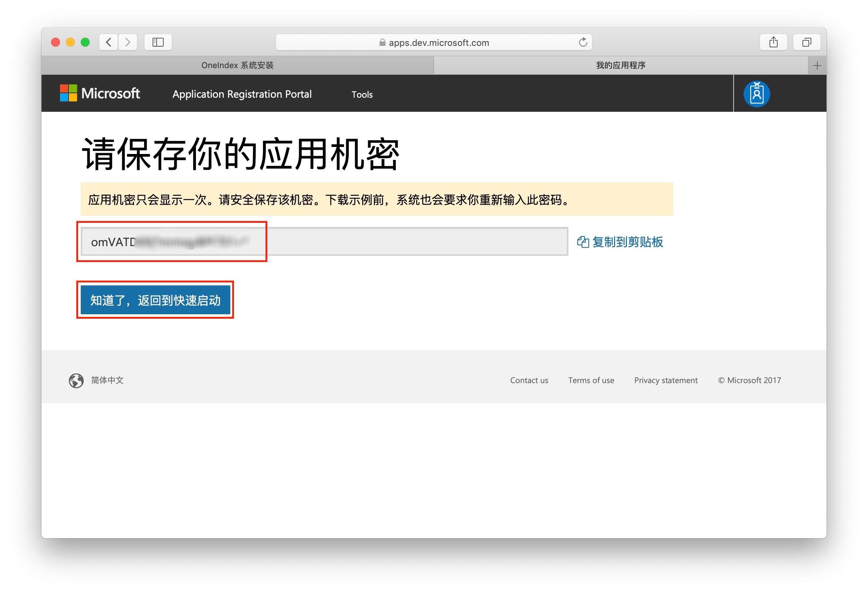Open Application Registration Portal link
The image size is (868, 593).
pyautogui.click(x=242, y=94)
